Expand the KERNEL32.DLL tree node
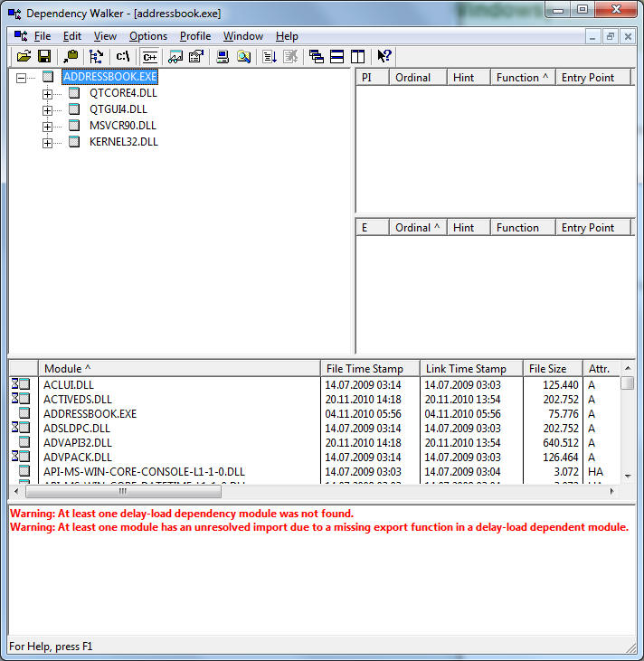The image size is (644, 661). point(48,142)
